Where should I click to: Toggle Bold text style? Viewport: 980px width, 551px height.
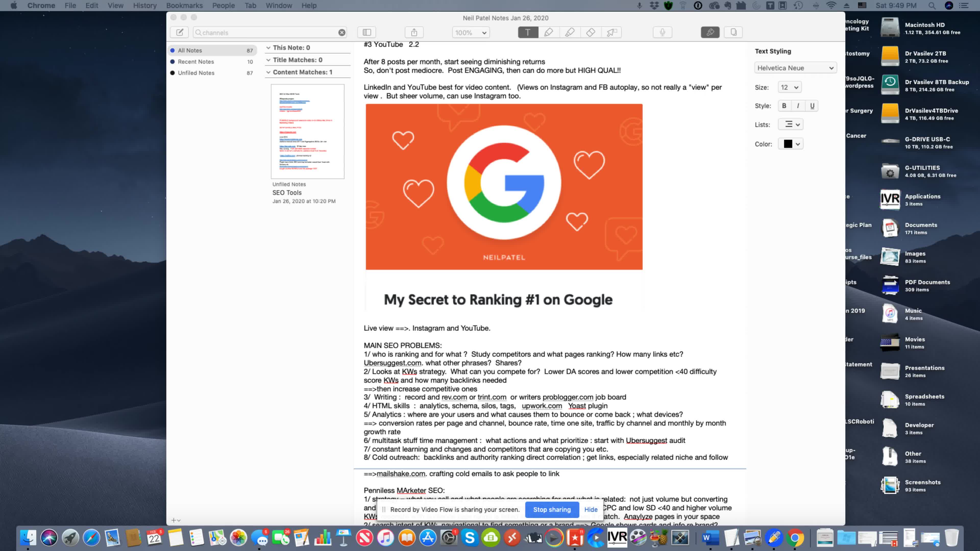tap(784, 106)
